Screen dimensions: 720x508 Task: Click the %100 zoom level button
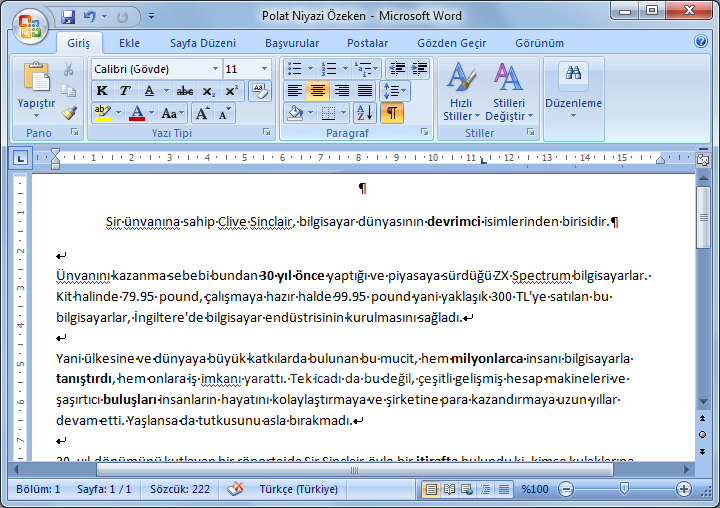point(535,489)
